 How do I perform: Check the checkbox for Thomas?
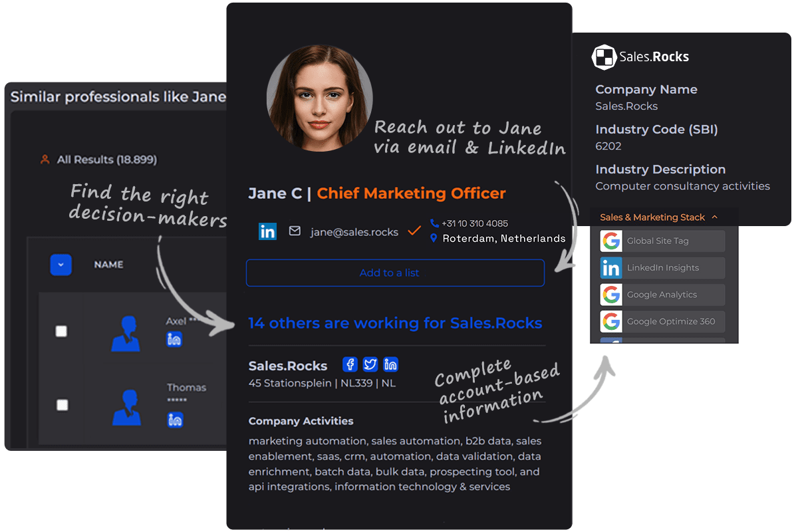(62, 405)
